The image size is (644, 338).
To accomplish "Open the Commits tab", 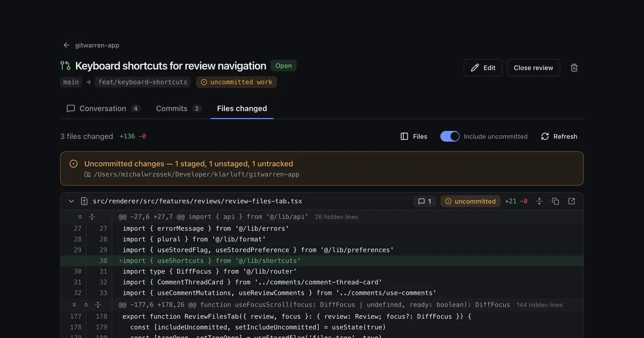I will (x=178, y=108).
